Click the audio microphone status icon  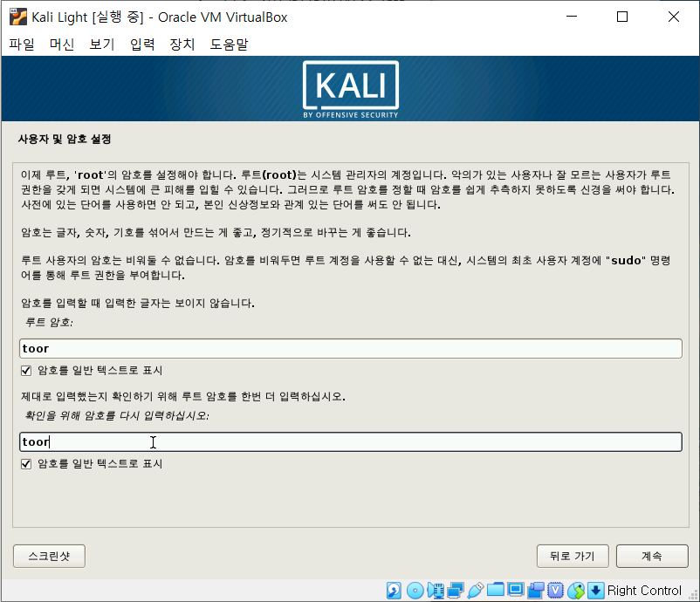point(436,591)
